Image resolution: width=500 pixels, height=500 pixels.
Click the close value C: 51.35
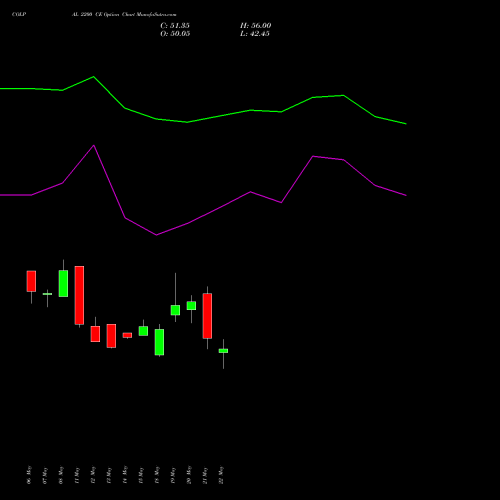coord(175,26)
